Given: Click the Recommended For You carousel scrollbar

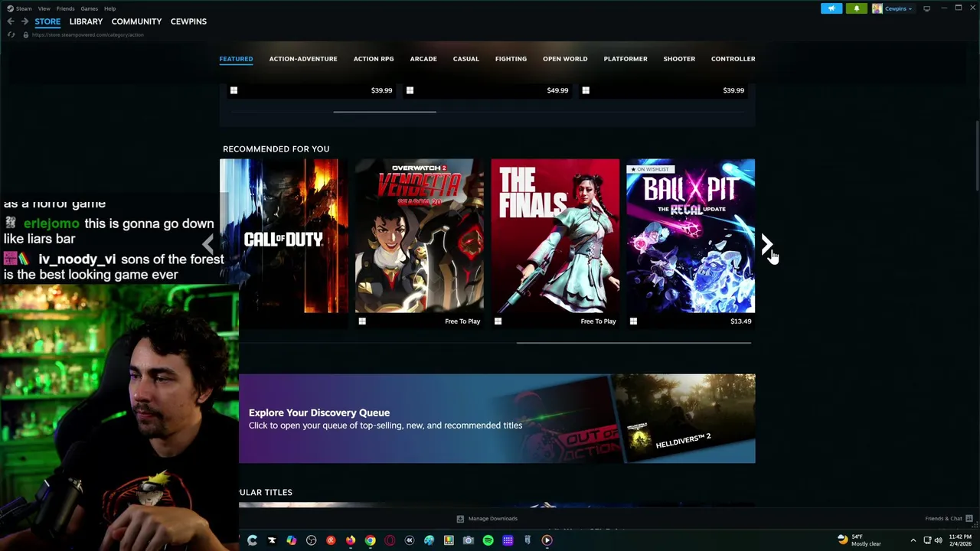Looking at the screenshot, I should click(x=634, y=343).
